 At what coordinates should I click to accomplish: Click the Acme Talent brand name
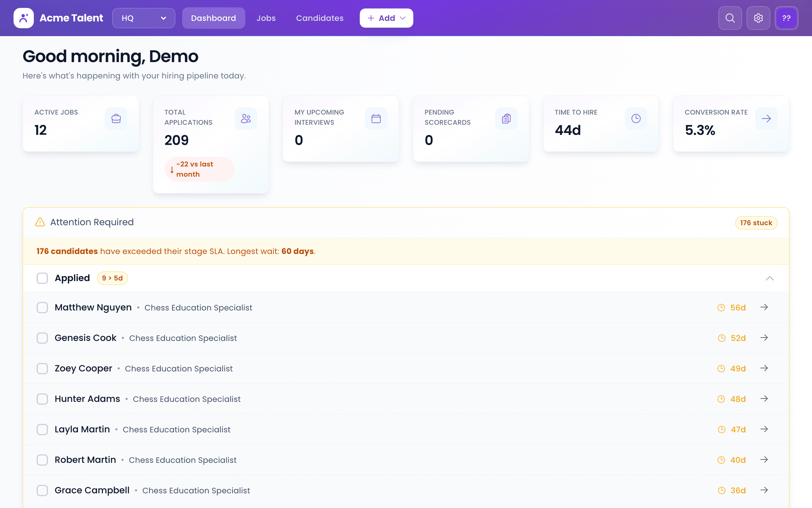(71, 18)
